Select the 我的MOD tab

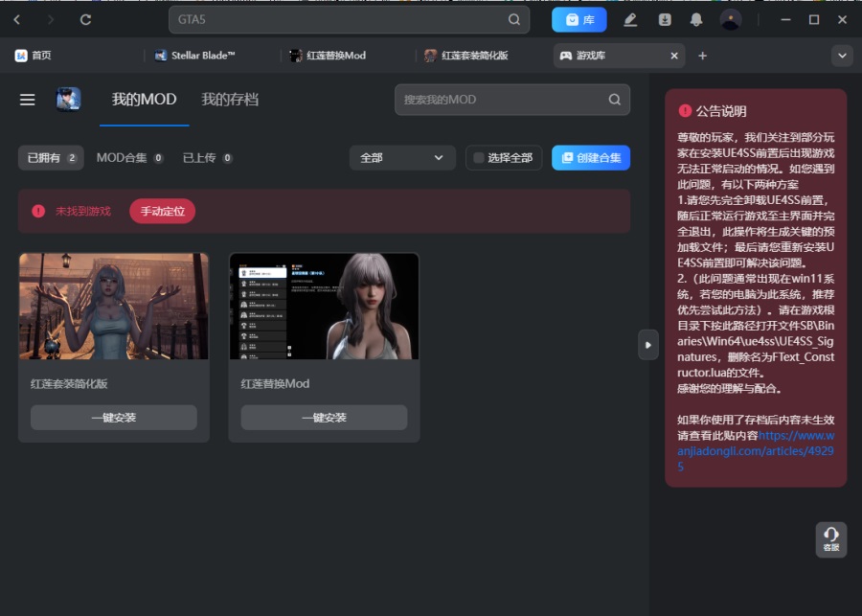pyautogui.click(x=144, y=100)
